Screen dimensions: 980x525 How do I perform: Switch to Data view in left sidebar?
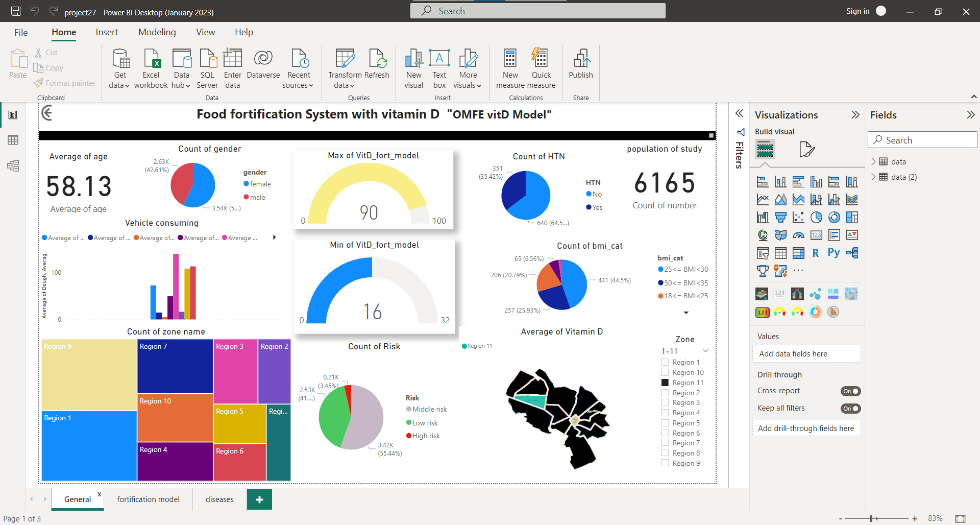click(x=13, y=140)
